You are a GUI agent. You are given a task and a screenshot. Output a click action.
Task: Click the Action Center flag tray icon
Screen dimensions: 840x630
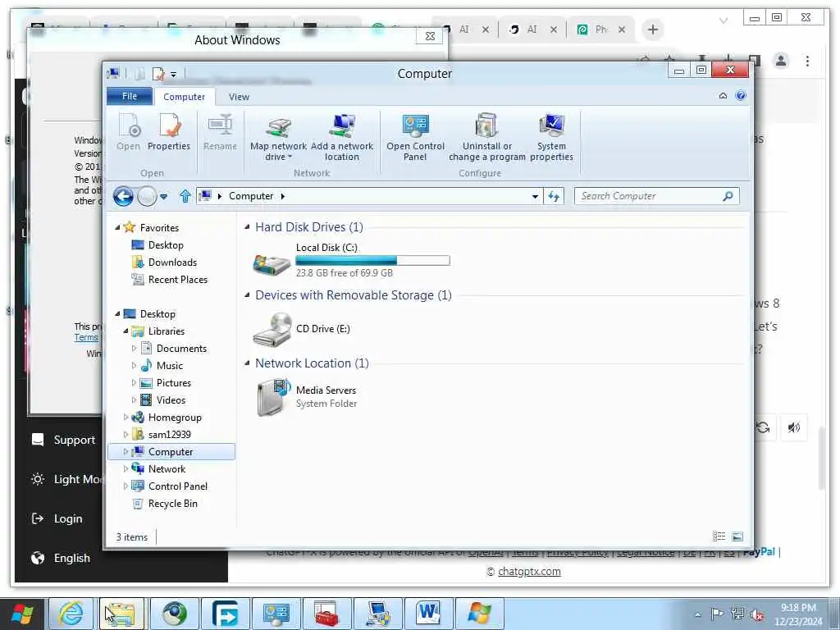(x=717, y=614)
